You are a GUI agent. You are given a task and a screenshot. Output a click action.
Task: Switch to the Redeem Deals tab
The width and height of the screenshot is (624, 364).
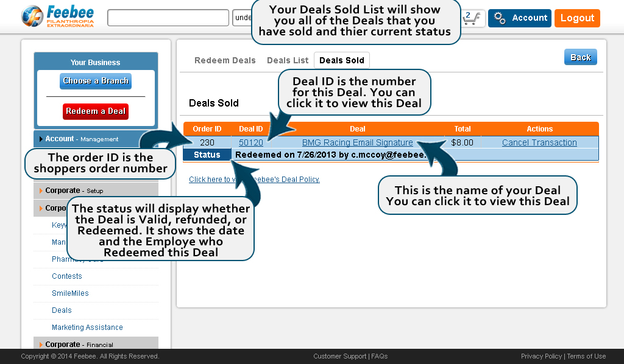(x=225, y=60)
